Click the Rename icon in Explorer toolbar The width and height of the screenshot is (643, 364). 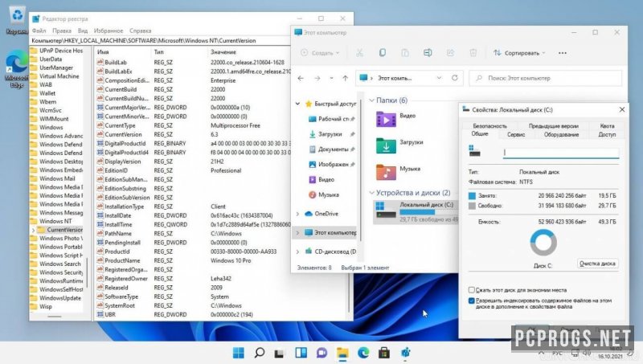pyautogui.click(x=428, y=53)
